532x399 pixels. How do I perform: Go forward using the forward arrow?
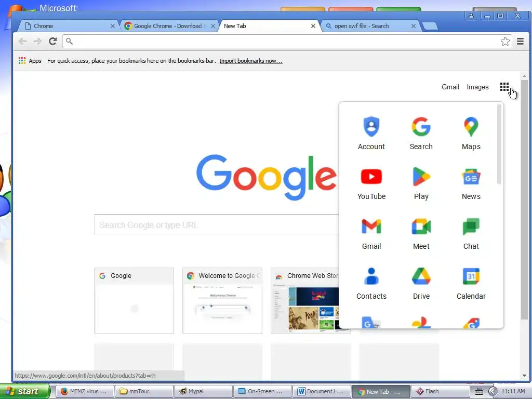click(37, 42)
